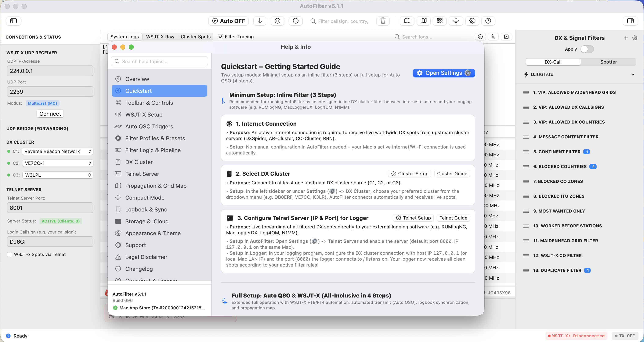
Task: Click the Multicast (MC) mode badge
Action: click(43, 103)
